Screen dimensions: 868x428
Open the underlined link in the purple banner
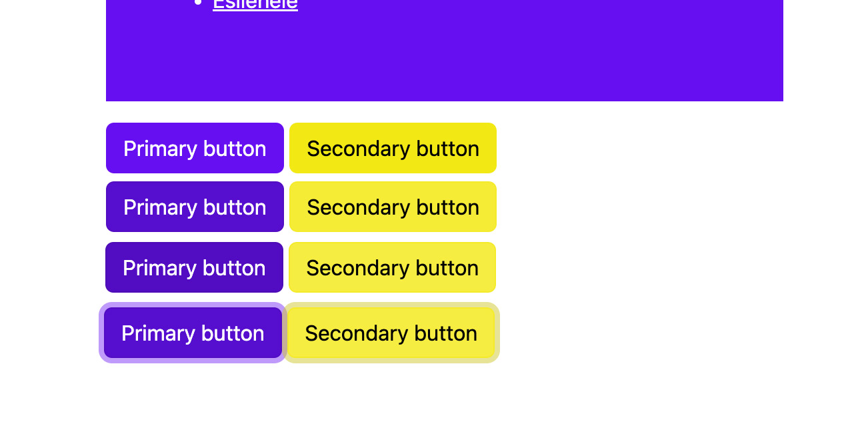255,5
